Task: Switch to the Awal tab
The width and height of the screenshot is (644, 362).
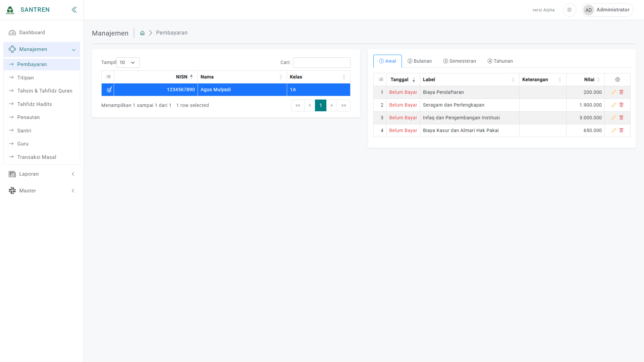Action: click(387, 61)
